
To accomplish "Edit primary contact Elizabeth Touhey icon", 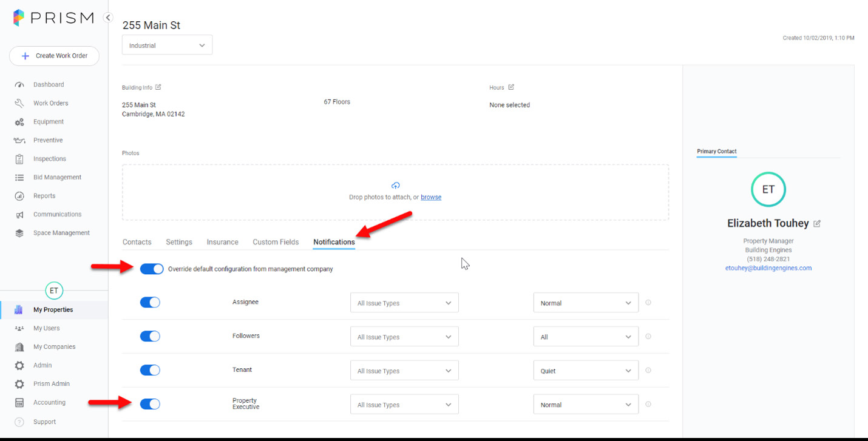I will pyautogui.click(x=817, y=224).
